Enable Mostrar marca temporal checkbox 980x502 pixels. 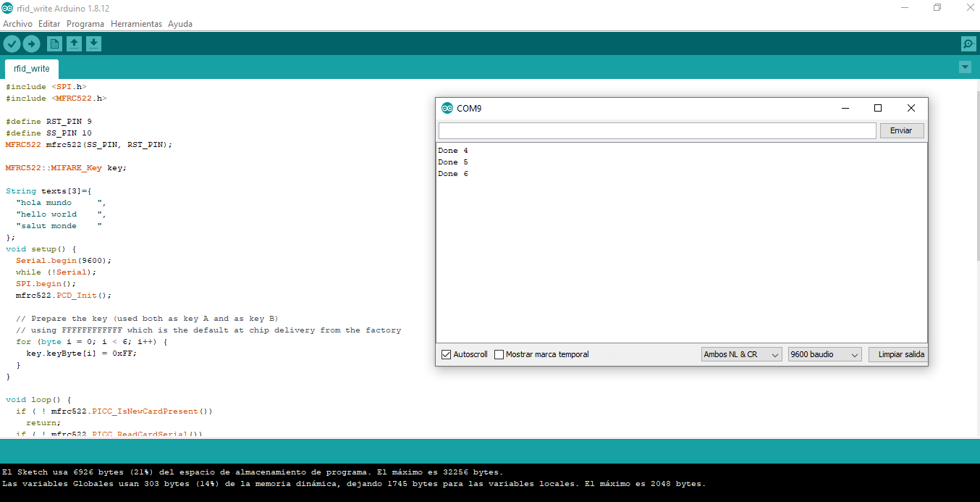click(x=499, y=354)
